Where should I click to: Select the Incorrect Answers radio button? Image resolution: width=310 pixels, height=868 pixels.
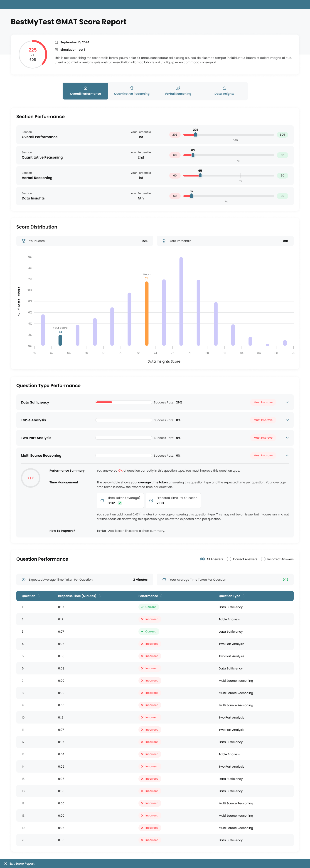pos(263,559)
